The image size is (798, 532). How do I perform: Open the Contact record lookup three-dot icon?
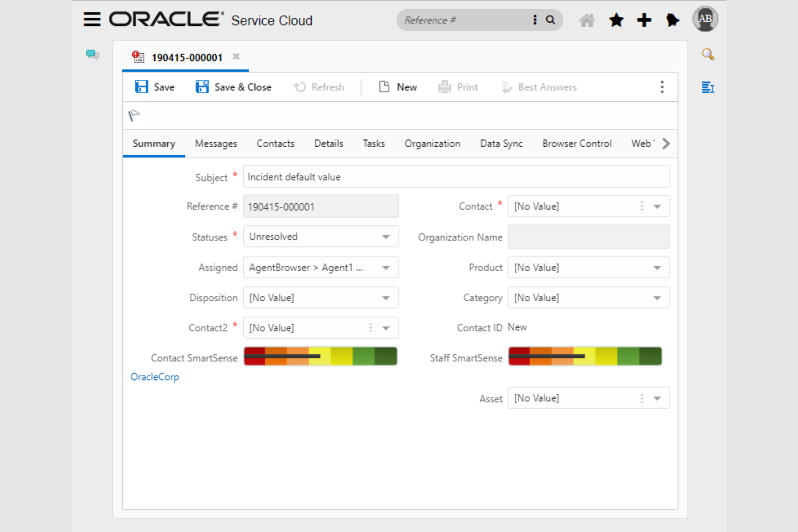coord(641,206)
